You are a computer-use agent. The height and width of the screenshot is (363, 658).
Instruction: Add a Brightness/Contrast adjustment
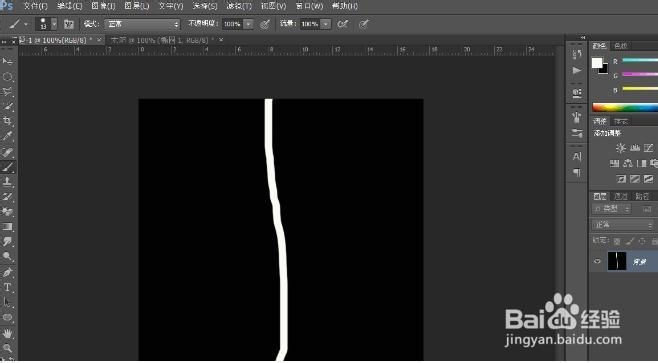pos(621,148)
